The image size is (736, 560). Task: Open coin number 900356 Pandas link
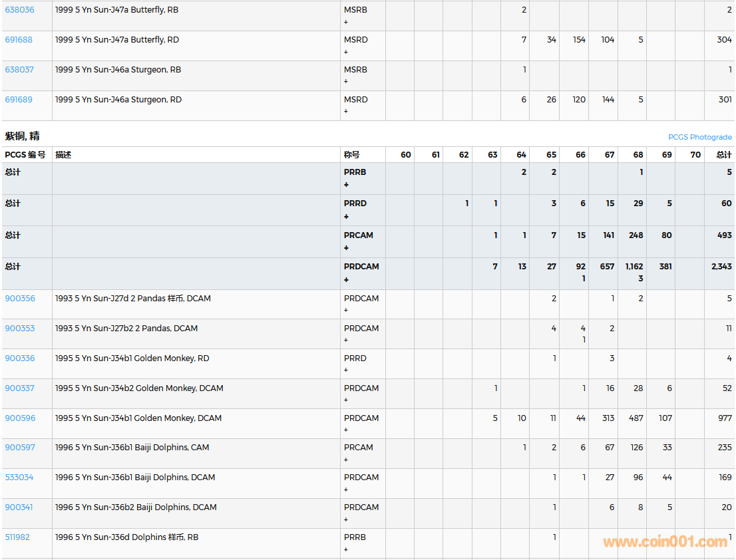[20, 299]
